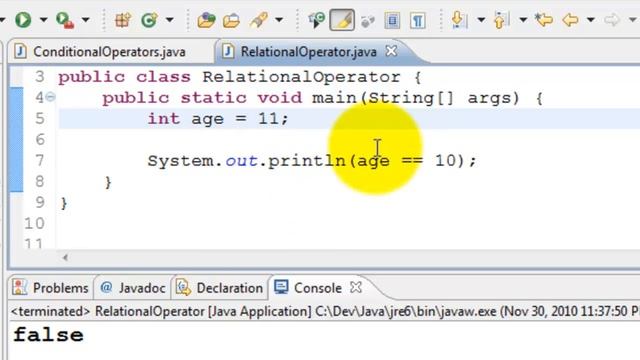The height and width of the screenshot is (360, 640).
Task: Close the Console view
Action: (x=356, y=287)
